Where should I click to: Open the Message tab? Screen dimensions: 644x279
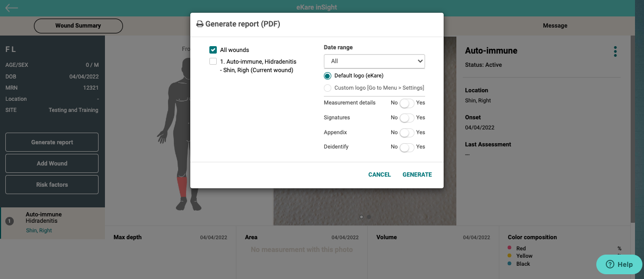pyautogui.click(x=555, y=25)
